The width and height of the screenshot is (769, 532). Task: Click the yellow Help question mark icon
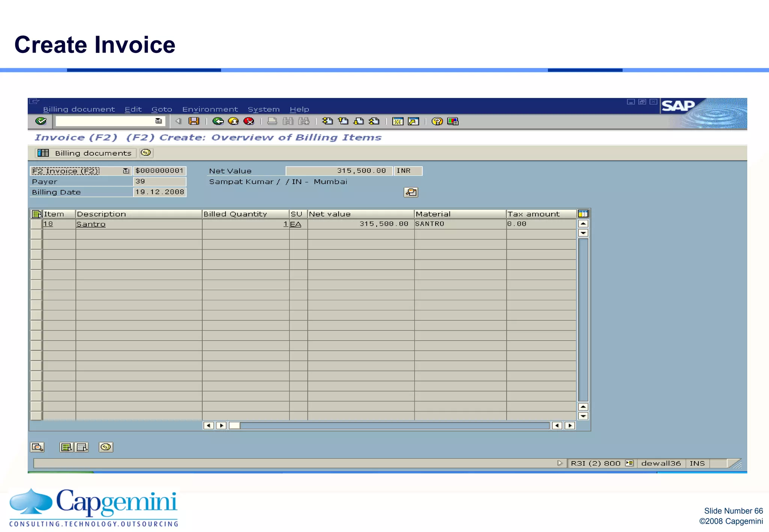click(437, 121)
